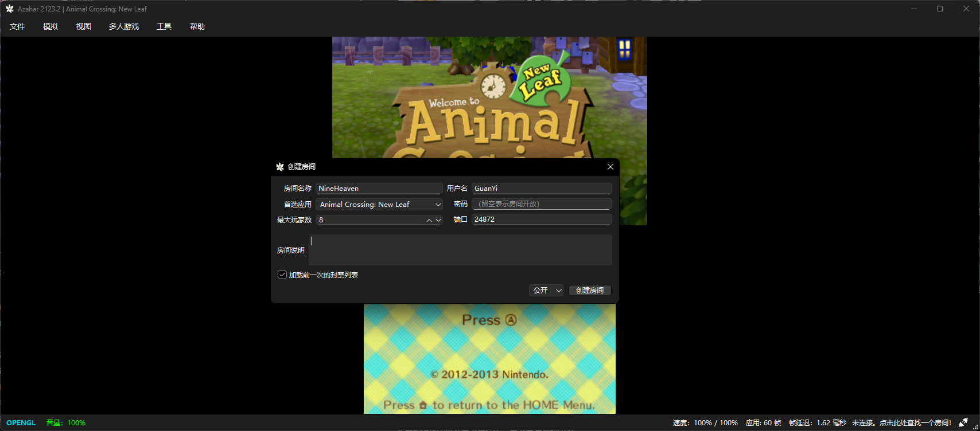This screenshot has height=431, width=980.
Task: Focus the 用户名 field containing GuanYi
Action: click(542, 188)
